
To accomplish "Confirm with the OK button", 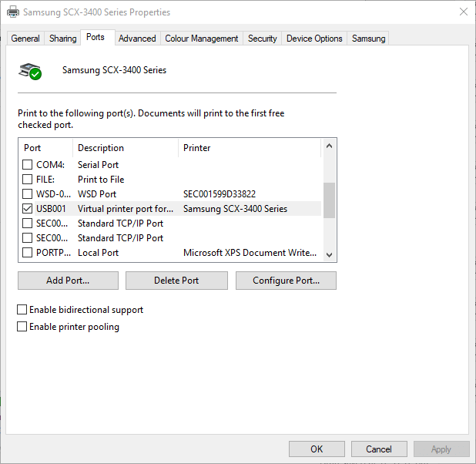I will click(317, 449).
